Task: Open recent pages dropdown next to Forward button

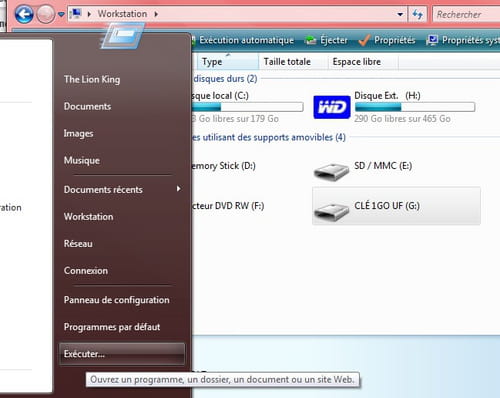Action: pos(61,14)
